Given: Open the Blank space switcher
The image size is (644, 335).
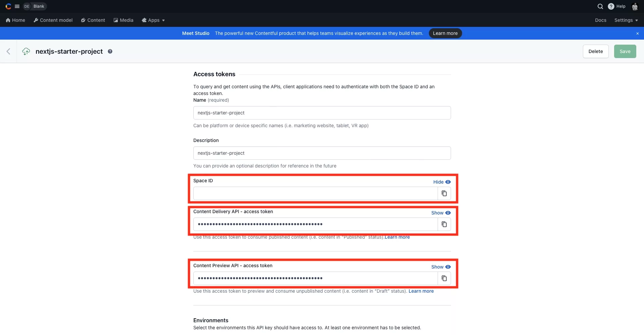Looking at the screenshot, I should [x=35, y=6].
